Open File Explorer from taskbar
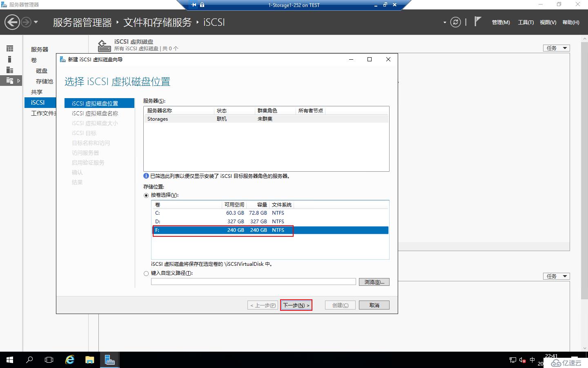 [89, 360]
